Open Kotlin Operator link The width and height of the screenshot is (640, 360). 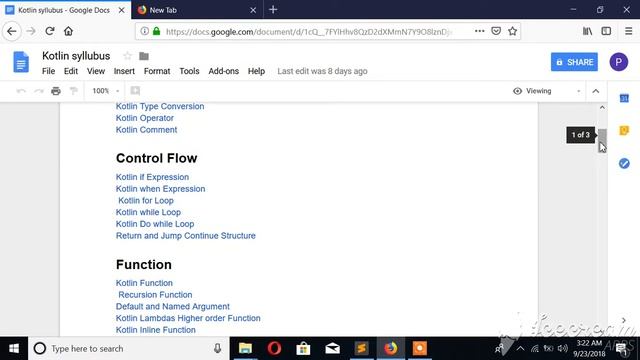tap(144, 118)
